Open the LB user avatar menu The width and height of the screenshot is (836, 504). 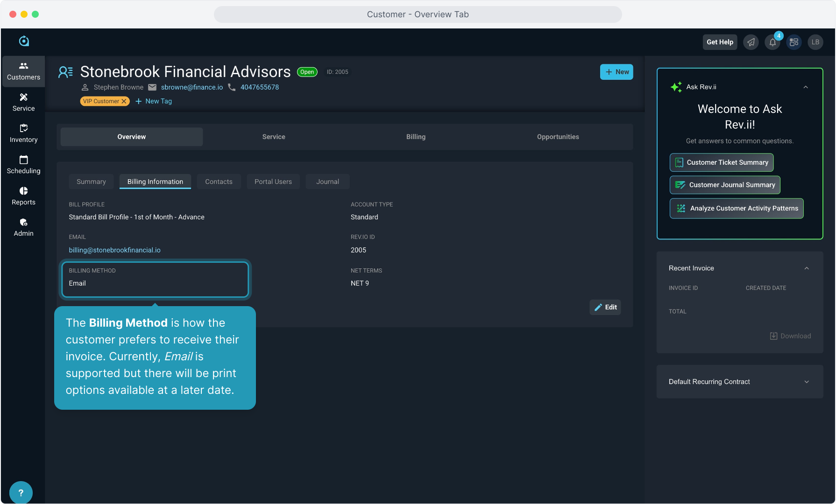click(x=815, y=42)
